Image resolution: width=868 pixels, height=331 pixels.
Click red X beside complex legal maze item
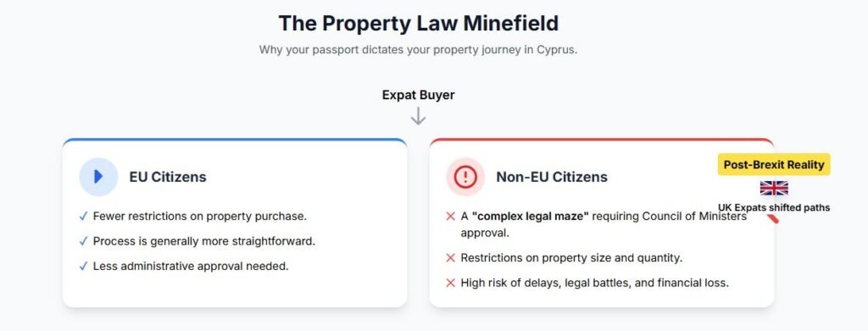(x=451, y=216)
